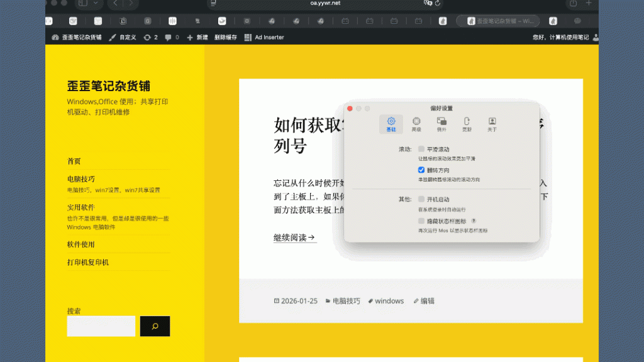Click the sidebar 搜索 text field
This screenshot has height=362, width=644.
[101, 326]
